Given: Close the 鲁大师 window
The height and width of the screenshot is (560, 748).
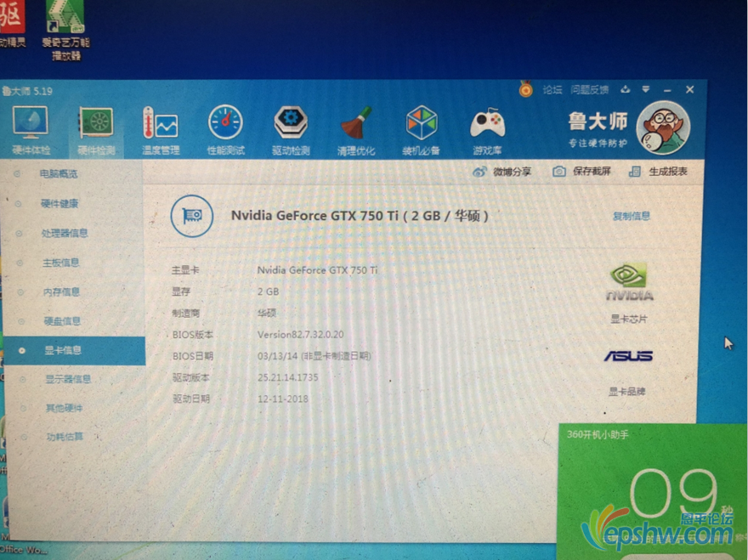Looking at the screenshot, I should pos(690,89).
